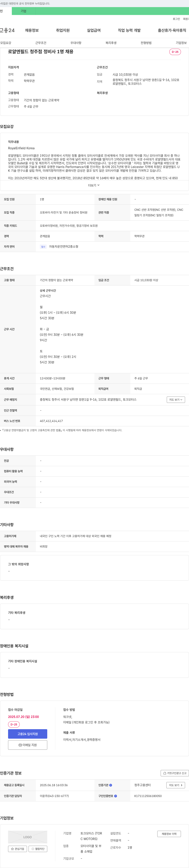Click the 필수 badge beside 자동차운전면허2종소형
The width and height of the screenshot is (189, 868).
(43, 247)
